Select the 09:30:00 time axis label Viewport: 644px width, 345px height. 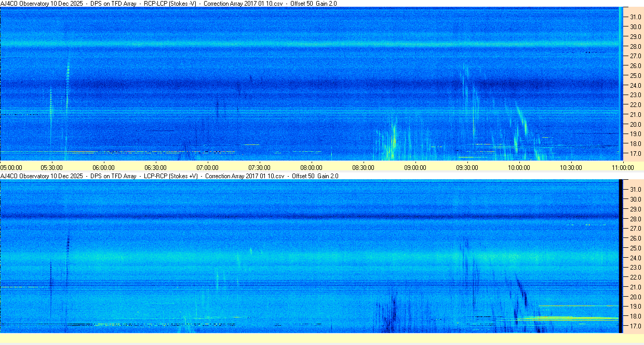(467, 167)
